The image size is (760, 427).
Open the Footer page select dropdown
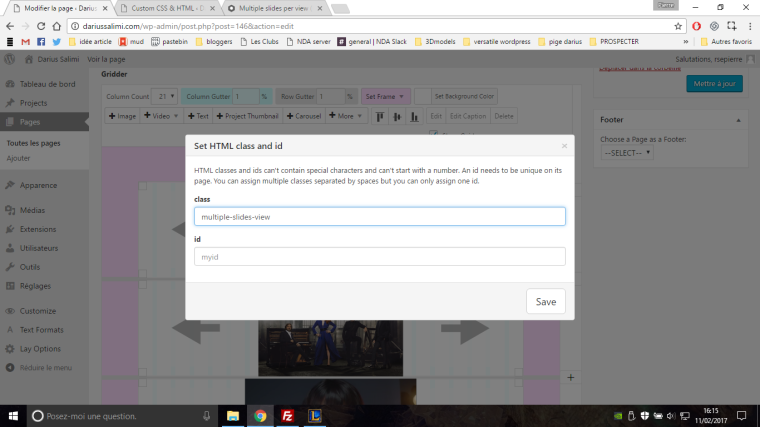coord(627,153)
